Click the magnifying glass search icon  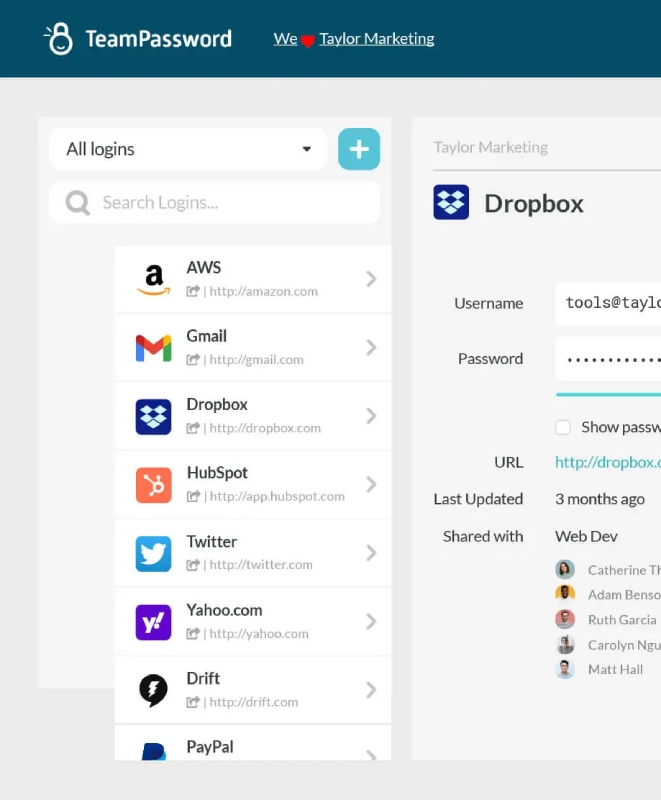78,203
